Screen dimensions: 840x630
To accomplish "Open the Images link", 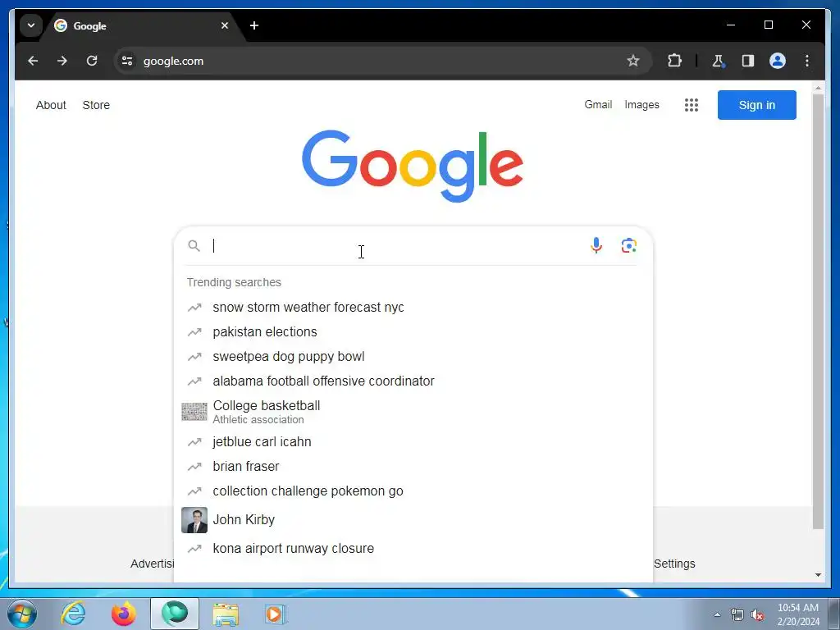I will coord(641,104).
